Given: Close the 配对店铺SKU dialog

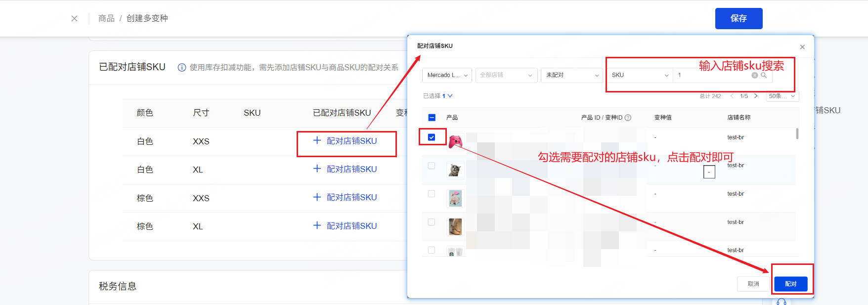Looking at the screenshot, I should click(x=802, y=47).
